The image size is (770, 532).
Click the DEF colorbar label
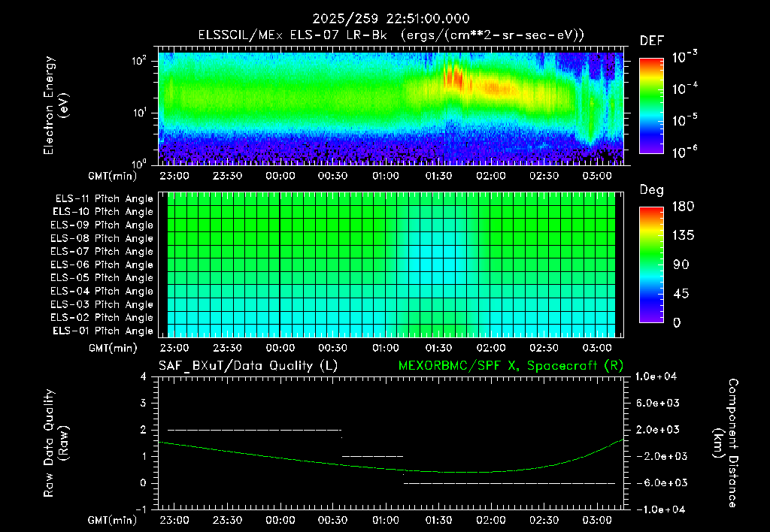[x=652, y=41]
